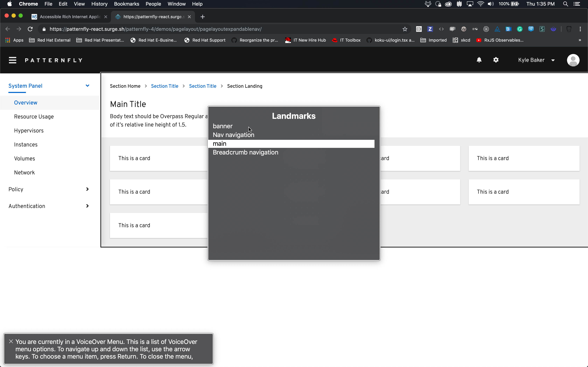This screenshot has width=588, height=367.
Task: Dismiss the VoiceOver help caption
Action: (x=11, y=341)
